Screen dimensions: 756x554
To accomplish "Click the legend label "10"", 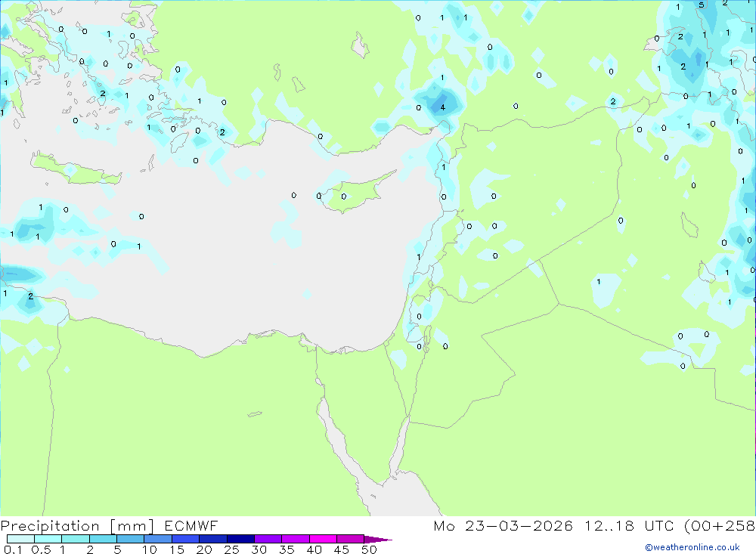I will tap(150, 549).
